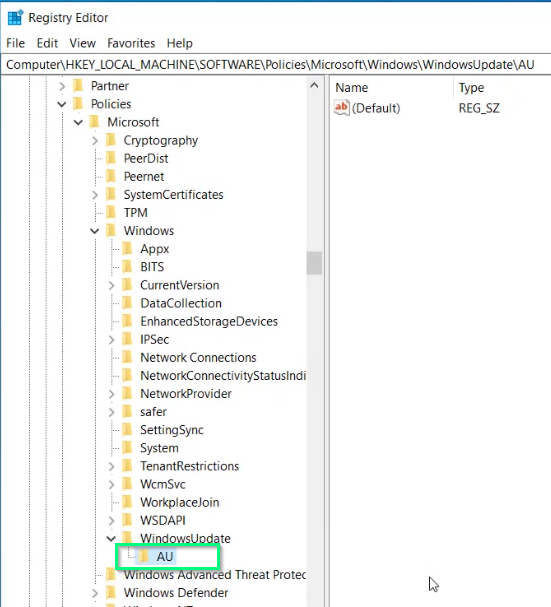The height and width of the screenshot is (607, 551).
Task: Open the File menu
Action: point(15,43)
